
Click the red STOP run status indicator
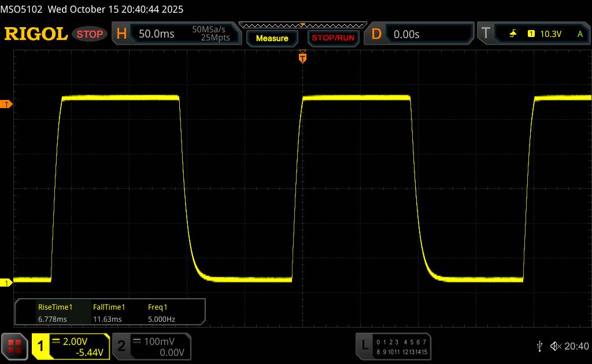(x=90, y=34)
